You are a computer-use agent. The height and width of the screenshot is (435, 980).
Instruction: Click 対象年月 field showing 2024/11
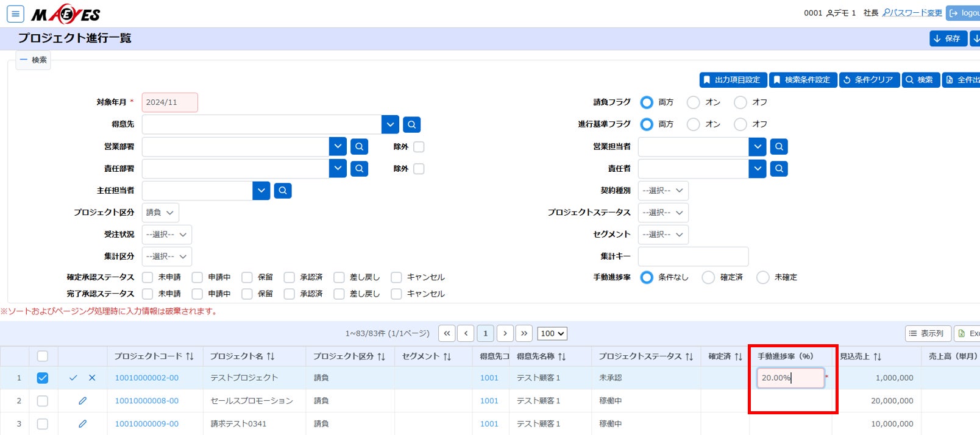click(x=170, y=102)
